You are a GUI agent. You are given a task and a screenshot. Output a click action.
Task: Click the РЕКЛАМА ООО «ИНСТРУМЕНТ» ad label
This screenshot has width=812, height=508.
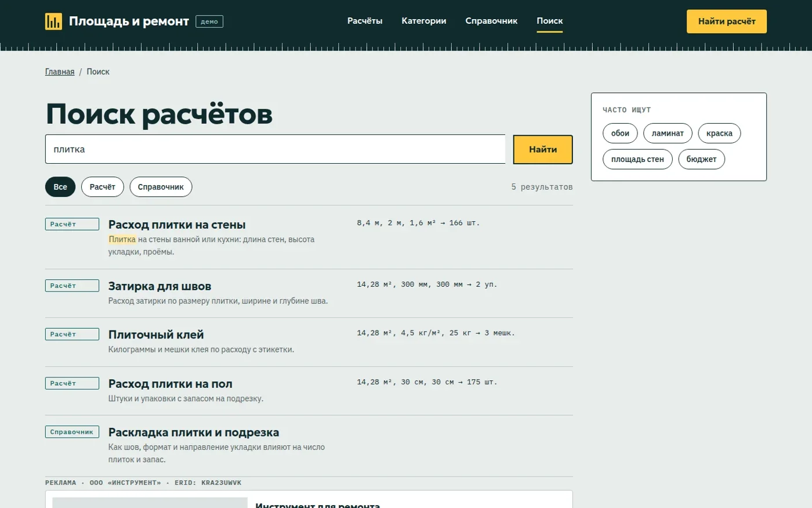143,483
